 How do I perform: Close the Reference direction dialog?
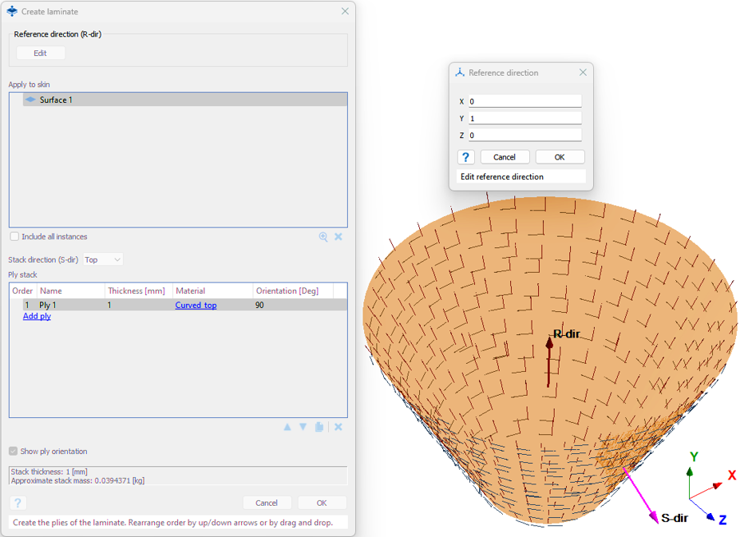pyautogui.click(x=583, y=73)
